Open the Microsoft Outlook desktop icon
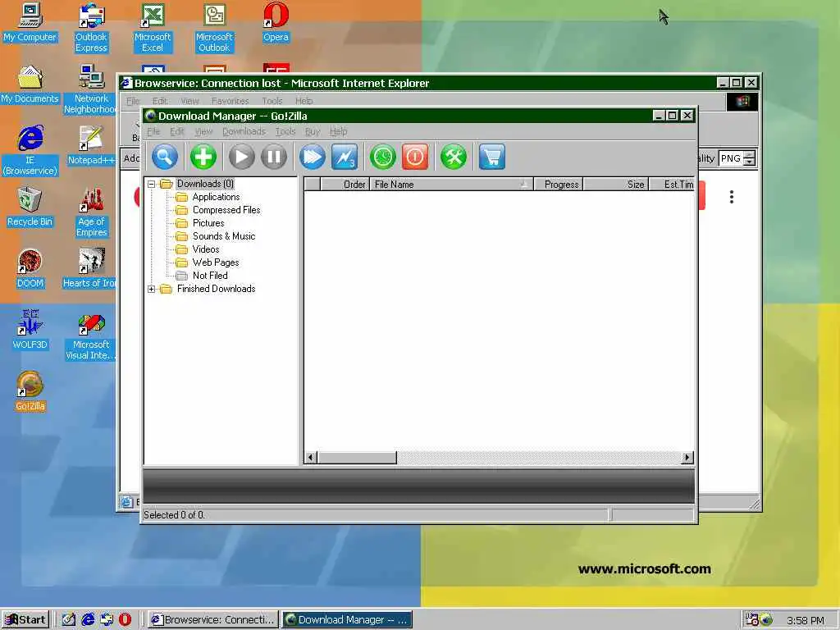 point(214,28)
